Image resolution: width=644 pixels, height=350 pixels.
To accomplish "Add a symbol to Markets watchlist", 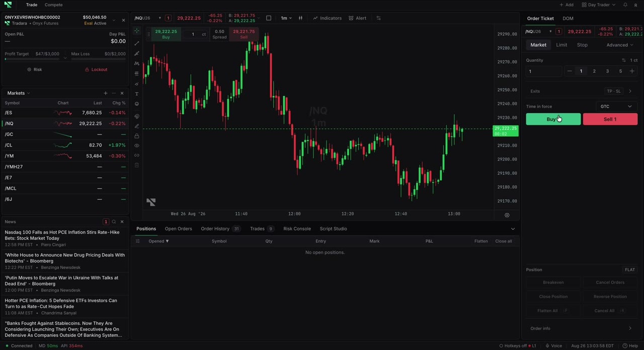I will (x=105, y=93).
